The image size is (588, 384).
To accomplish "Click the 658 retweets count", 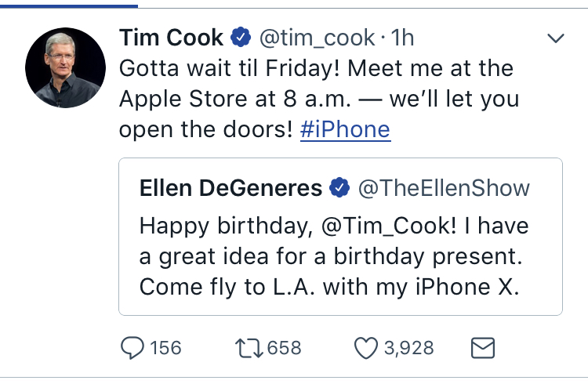I will pos(285,348).
